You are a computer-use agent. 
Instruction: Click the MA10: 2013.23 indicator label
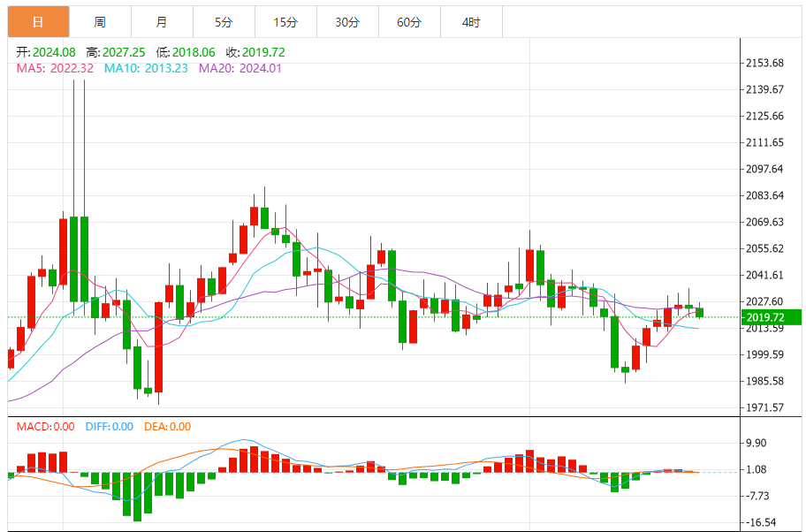146,68
